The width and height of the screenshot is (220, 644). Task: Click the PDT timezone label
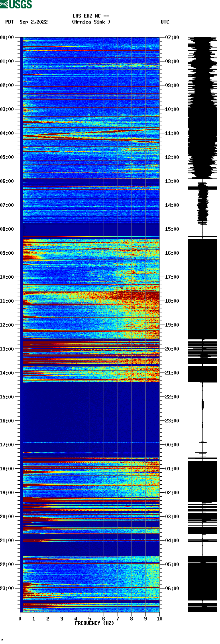[10, 22]
